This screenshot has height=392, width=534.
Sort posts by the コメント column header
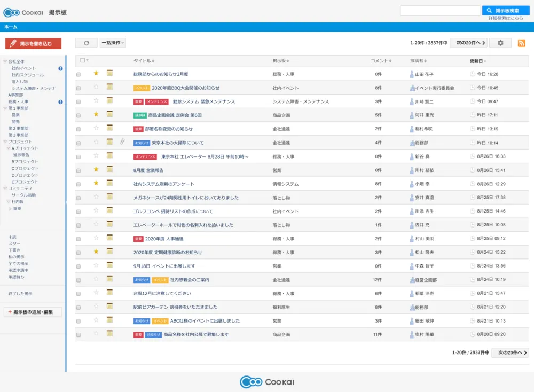(x=381, y=61)
